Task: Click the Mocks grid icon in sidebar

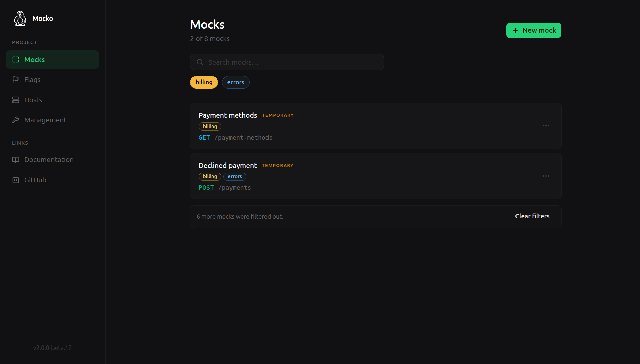Action: pyautogui.click(x=15, y=60)
